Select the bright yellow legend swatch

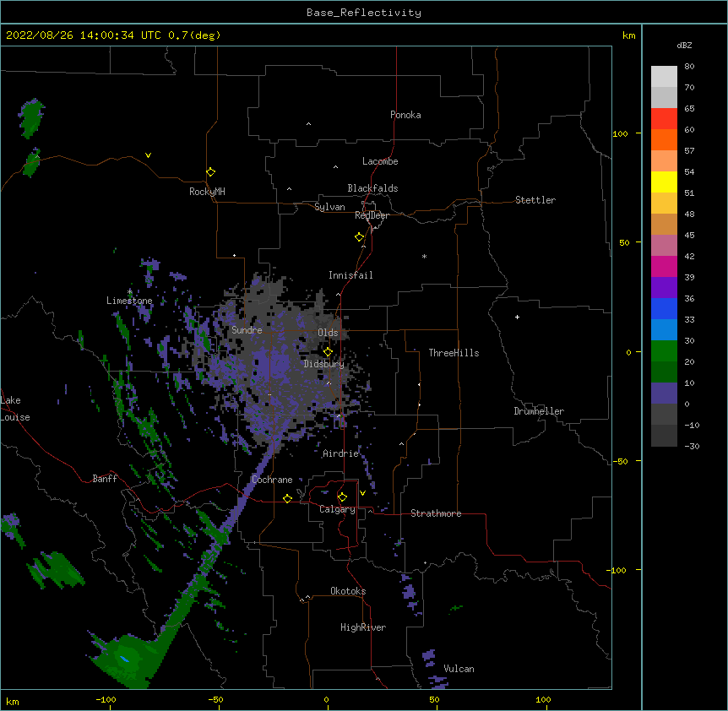tap(664, 182)
